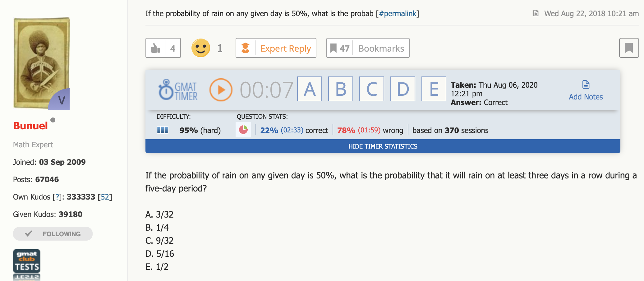Click the Add Notes document icon
This screenshot has height=281, width=644.
pyautogui.click(x=586, y=85)
